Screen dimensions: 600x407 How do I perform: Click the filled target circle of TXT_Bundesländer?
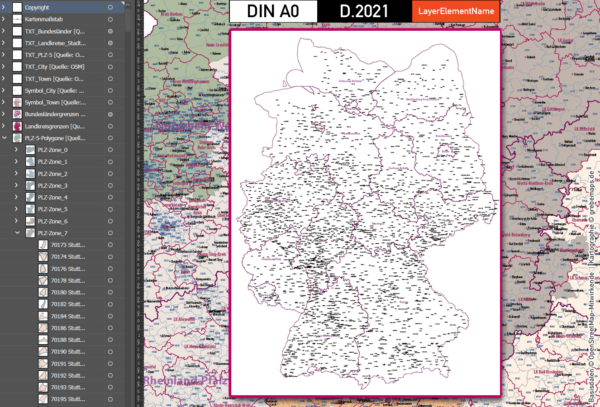[110, 31]
